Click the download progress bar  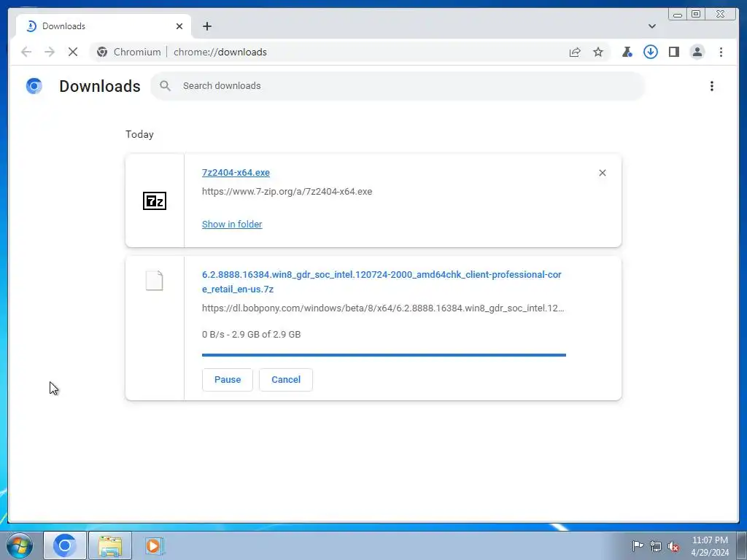pyautogui.click(x=384, y=355)
